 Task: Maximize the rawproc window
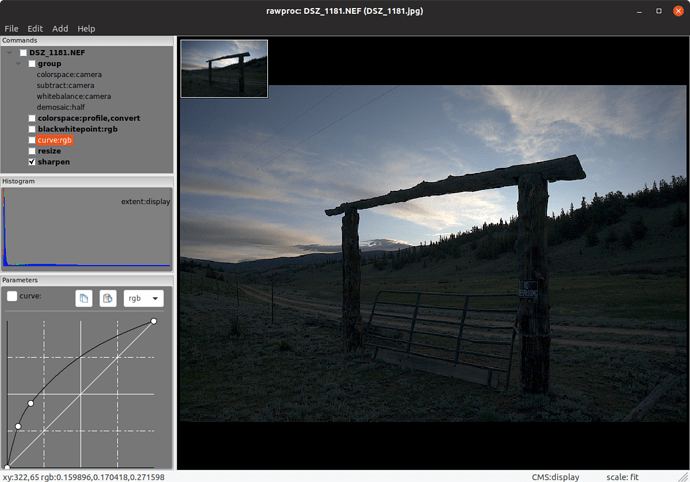pyautogui.click(x=658, y=10)
